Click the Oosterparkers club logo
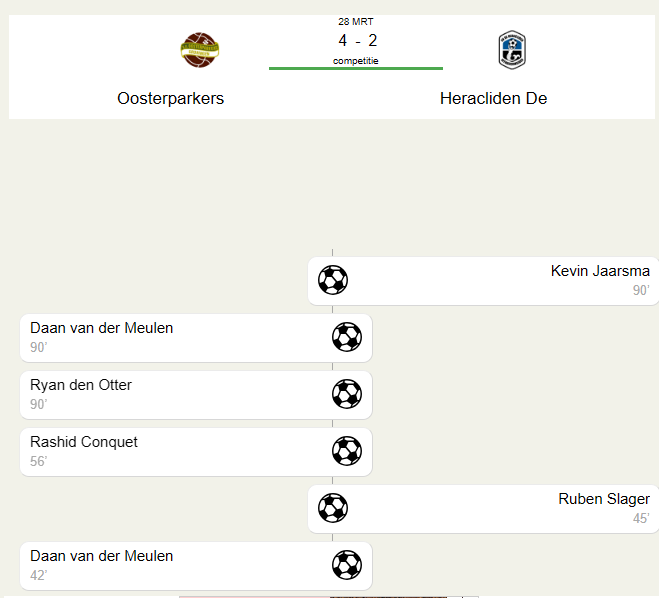Image resolution: width=659 pixels, height=598 pixels. pos(200,50)
